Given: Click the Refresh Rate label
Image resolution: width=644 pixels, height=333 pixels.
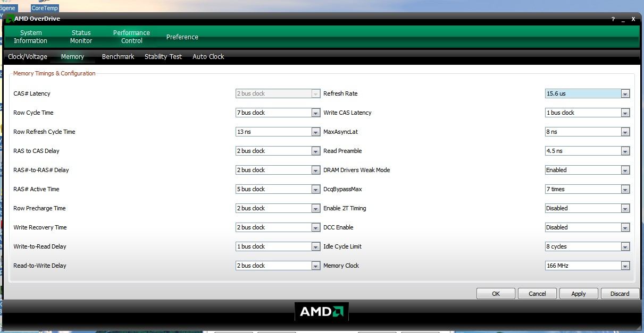Looking at the screenshot, I should [x=340, y=93].
